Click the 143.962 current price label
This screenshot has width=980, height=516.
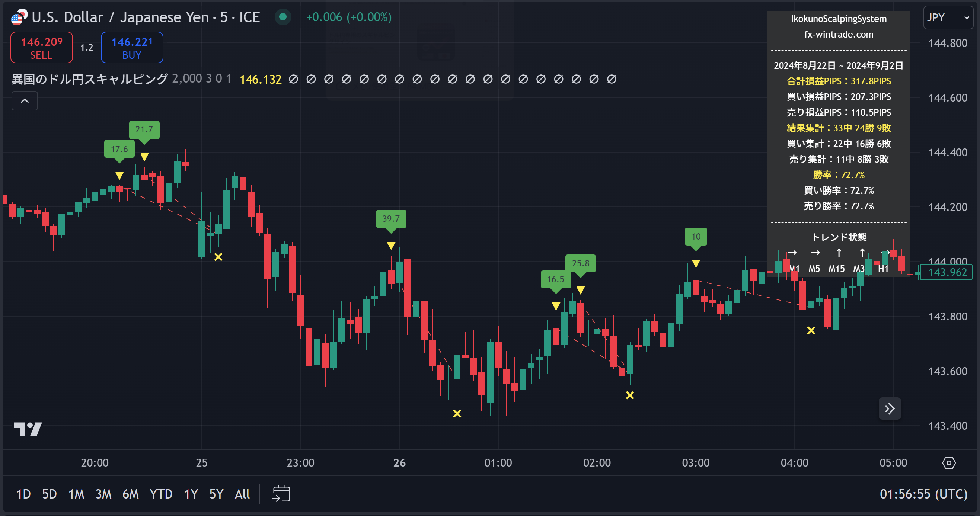tap(947, 272)
